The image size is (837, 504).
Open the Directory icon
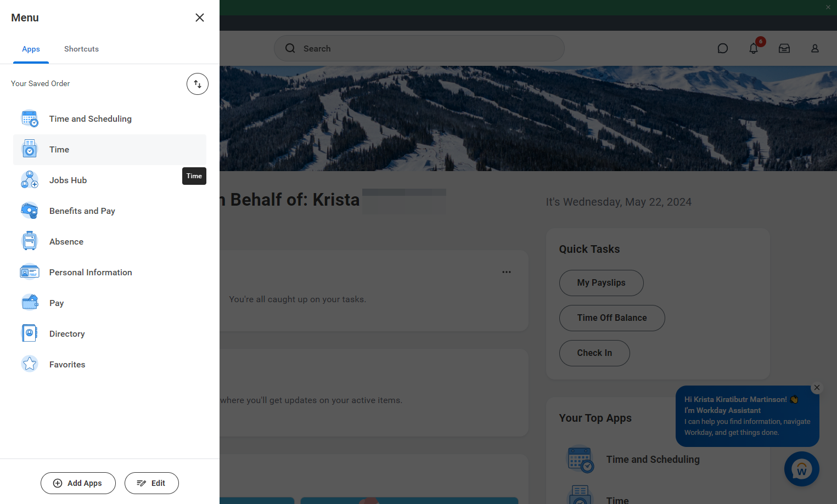pos(30,333)
